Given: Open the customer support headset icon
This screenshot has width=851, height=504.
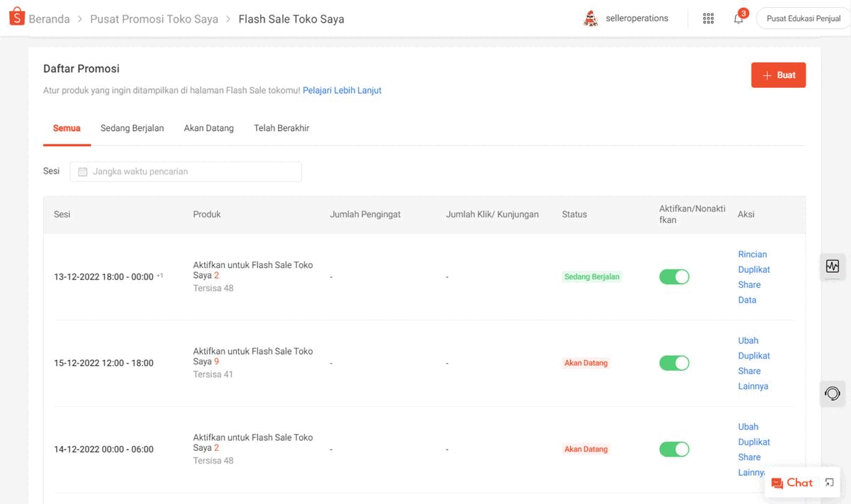Looking at the screenshot, I should (832, 393).
